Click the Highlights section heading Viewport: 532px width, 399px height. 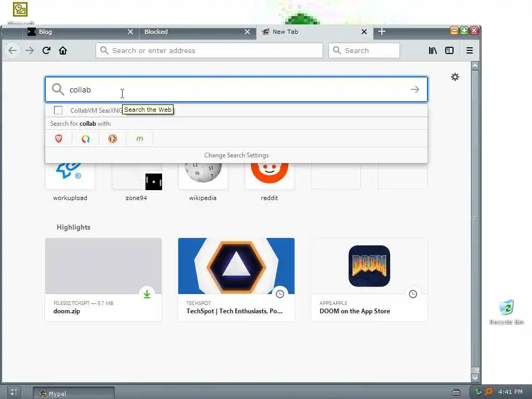(x=73, y=227)
